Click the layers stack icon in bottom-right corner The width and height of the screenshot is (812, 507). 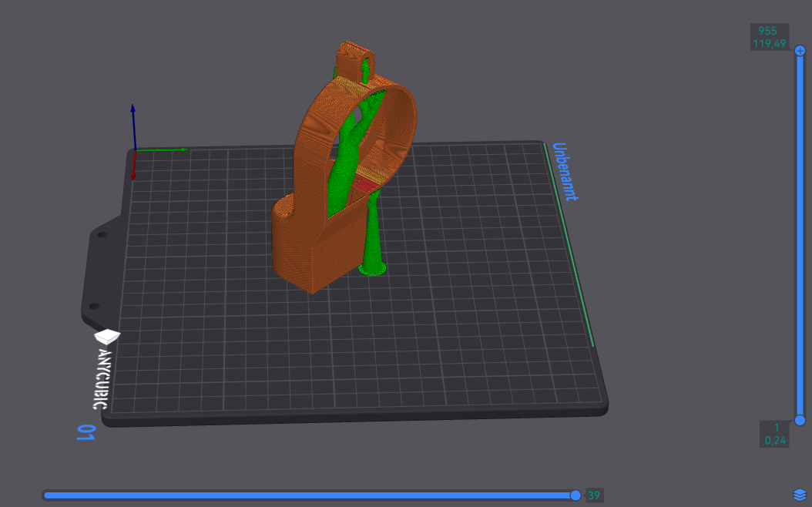tap(800, 495)
